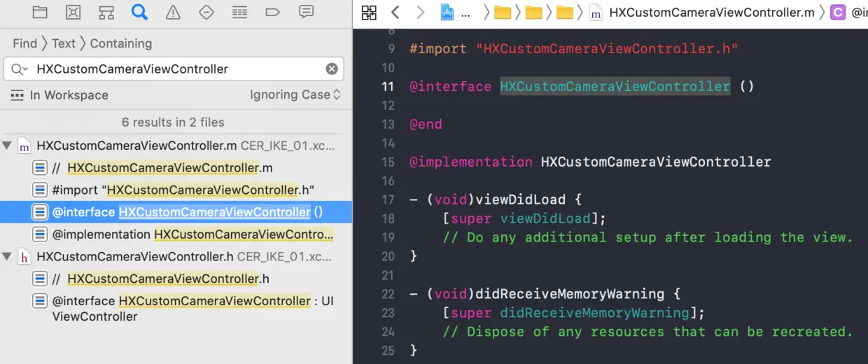
Task: Select result '// HXCustomCameraViewController.h'
Action: [x=176, y=279]
